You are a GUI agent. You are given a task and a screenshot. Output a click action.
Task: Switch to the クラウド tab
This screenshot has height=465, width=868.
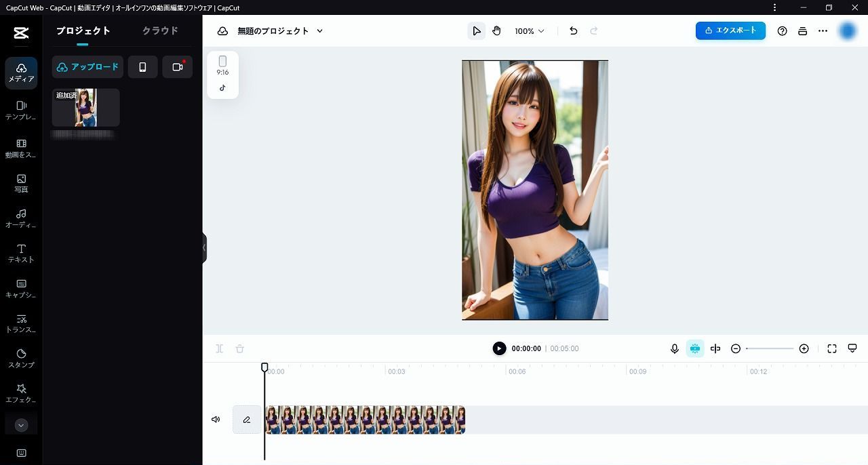160,31
